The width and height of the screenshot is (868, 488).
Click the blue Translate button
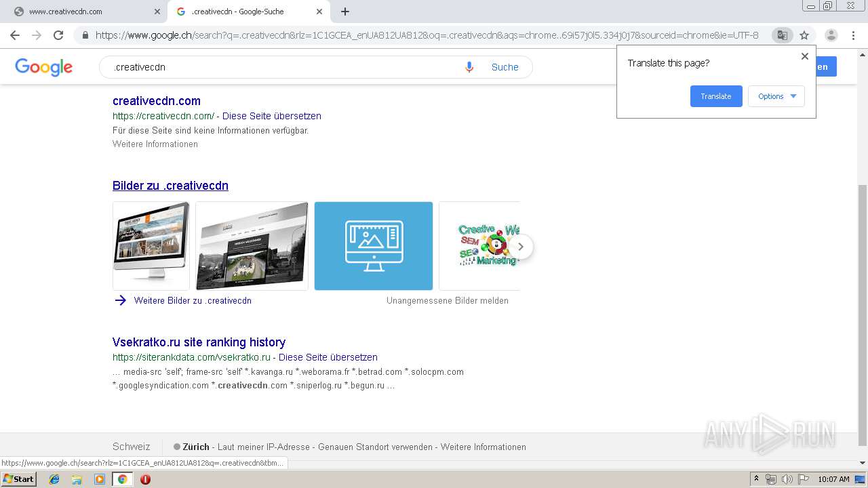click(716, 96)
